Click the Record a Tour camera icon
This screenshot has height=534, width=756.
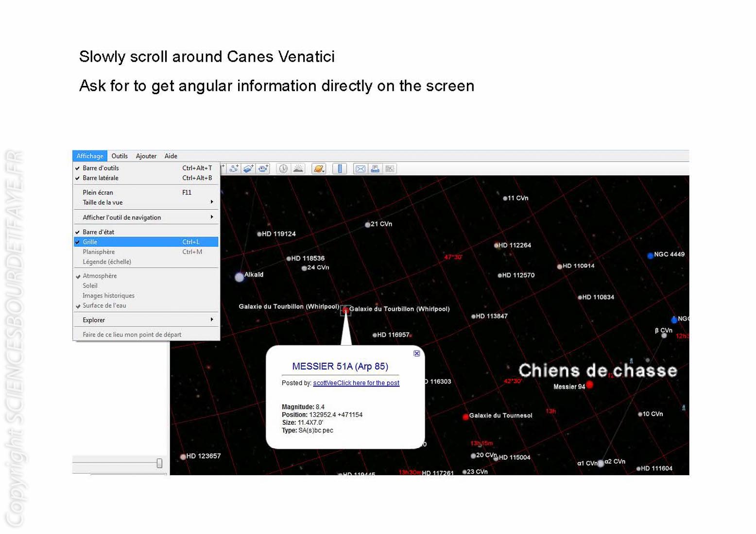(263, 168)
